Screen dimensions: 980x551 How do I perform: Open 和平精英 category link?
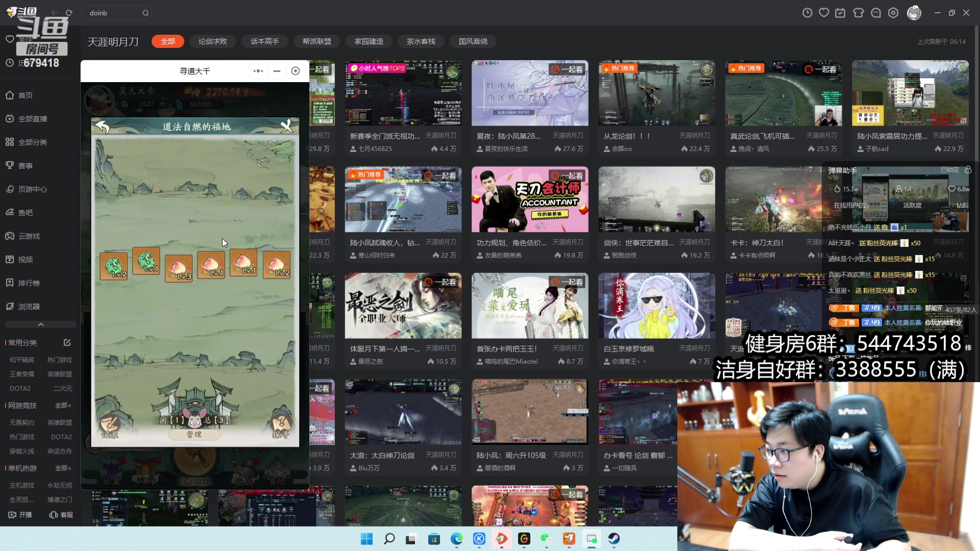tap(22, 360)
